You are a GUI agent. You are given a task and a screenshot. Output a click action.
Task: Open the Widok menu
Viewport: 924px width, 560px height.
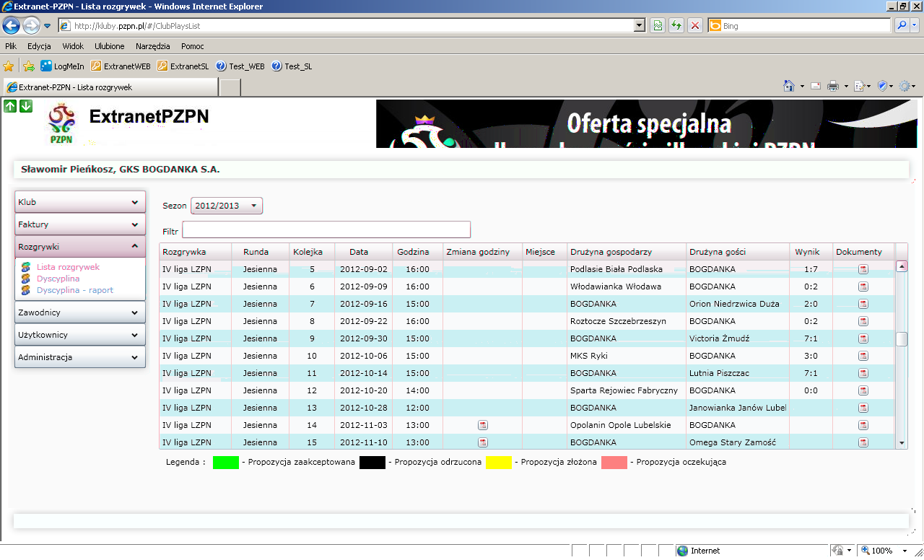(x=73, y=46)
